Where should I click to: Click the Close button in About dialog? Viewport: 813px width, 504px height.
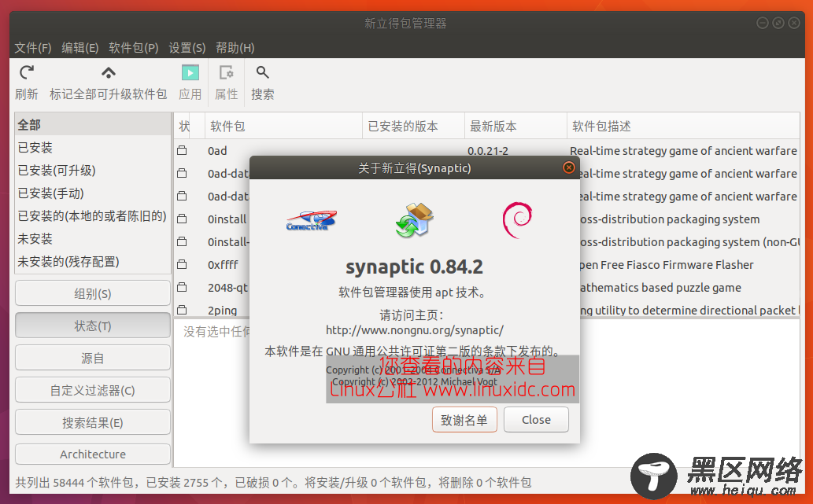coord(536,420)
